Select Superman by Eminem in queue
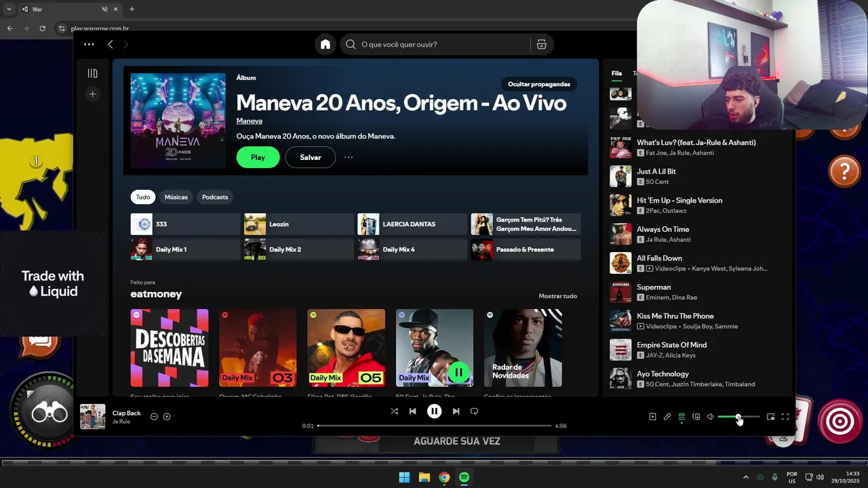Image resolution: width=868 pixels, height=488 pixels. tap(696, 292)
